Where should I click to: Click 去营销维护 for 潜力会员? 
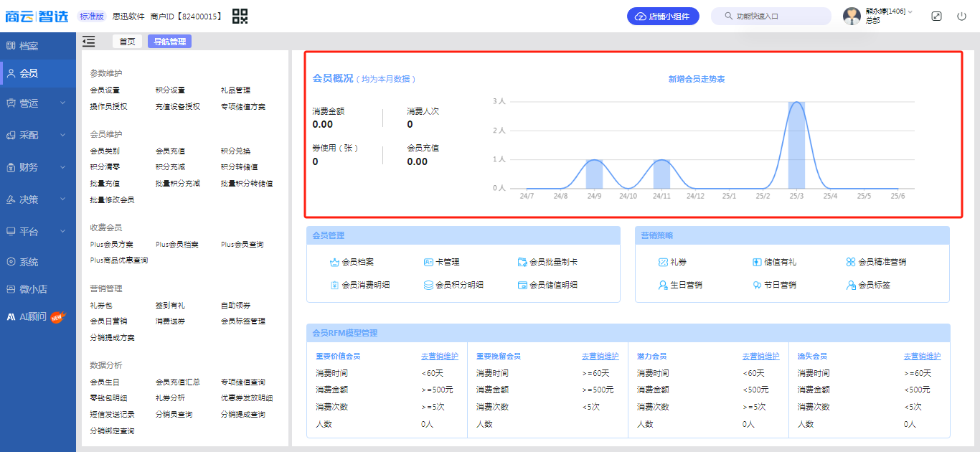point(761,357)
